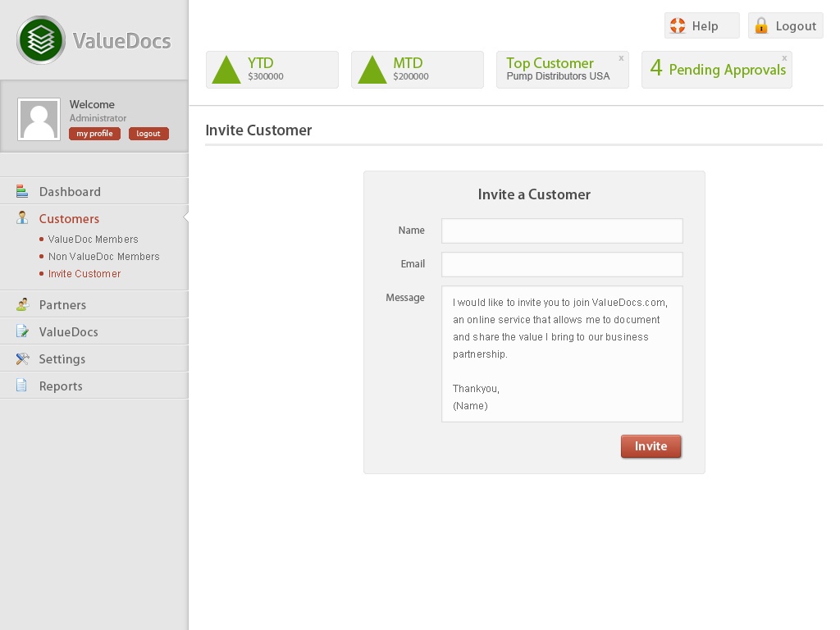Click the Dashboard chart icon
Screen dimensions: 840x630
(22, 191)
